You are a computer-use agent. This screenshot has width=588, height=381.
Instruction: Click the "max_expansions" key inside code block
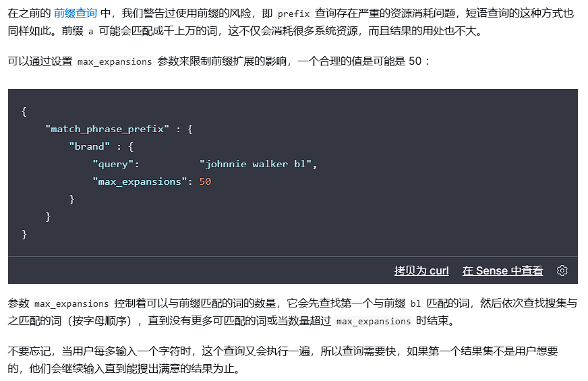[x=140, y=181]
